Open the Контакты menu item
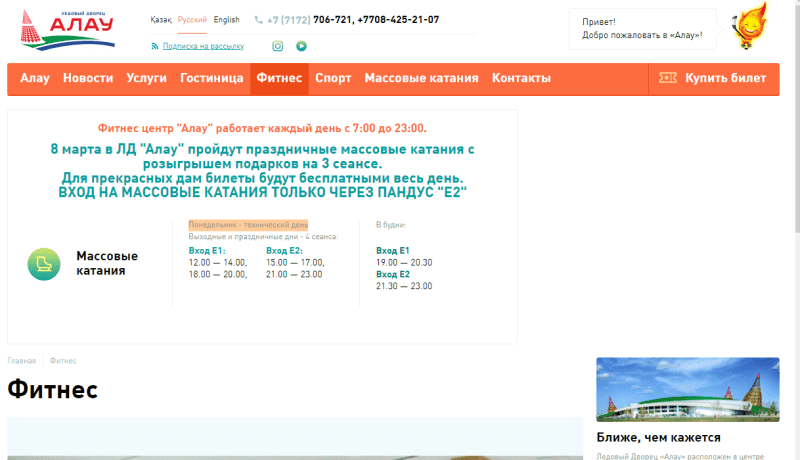Screen dimensions: 800x460 (521, 78)
